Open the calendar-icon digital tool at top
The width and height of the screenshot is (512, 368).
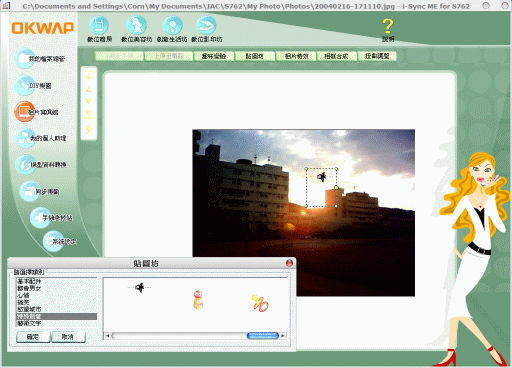99,26
